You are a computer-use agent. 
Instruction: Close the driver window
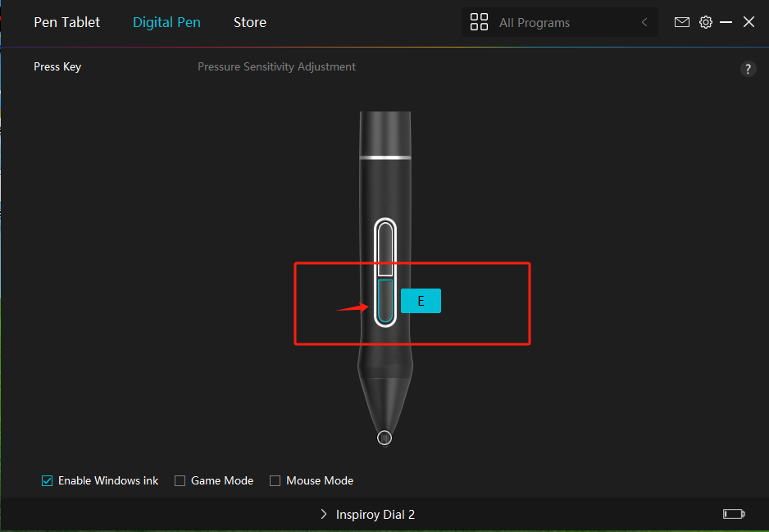749,22
